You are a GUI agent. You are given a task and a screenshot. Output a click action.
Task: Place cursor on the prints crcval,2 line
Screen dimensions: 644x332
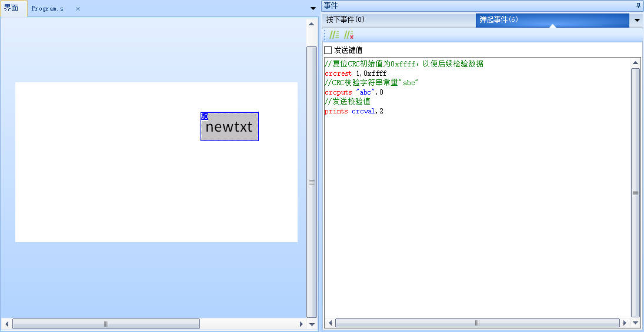pyautogui.click(x=354, y=111)
